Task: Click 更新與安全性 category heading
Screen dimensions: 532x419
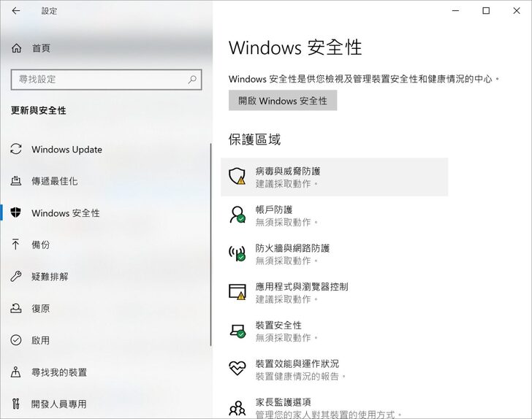Action: [x=38, y=110]
